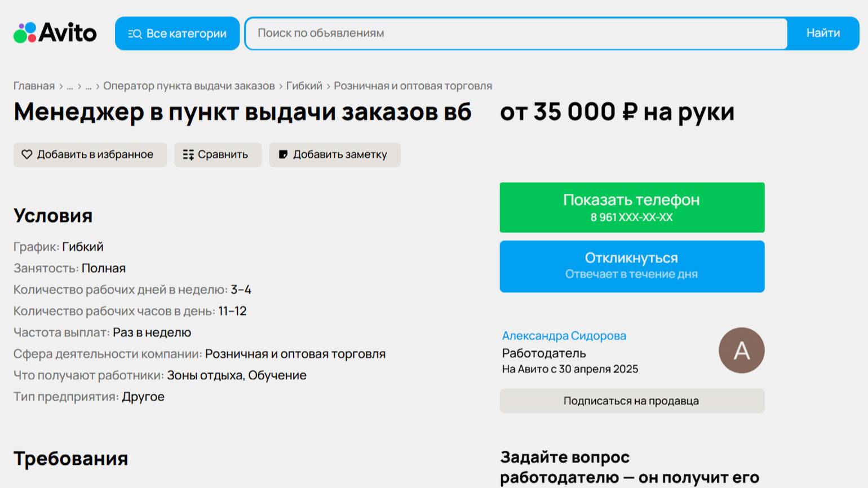Image resolution: width=868 pixels, height=488 pixels.
Task: Click the Найти search button
Action: (823, 33)
